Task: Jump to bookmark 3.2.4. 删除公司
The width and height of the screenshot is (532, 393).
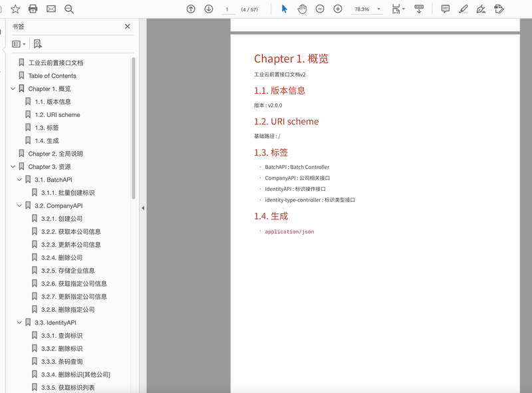Action: (62, 257)
